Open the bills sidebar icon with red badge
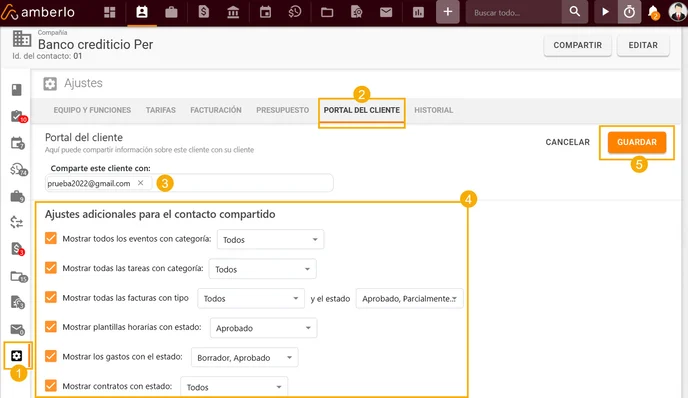 click(x=17, y=249)
